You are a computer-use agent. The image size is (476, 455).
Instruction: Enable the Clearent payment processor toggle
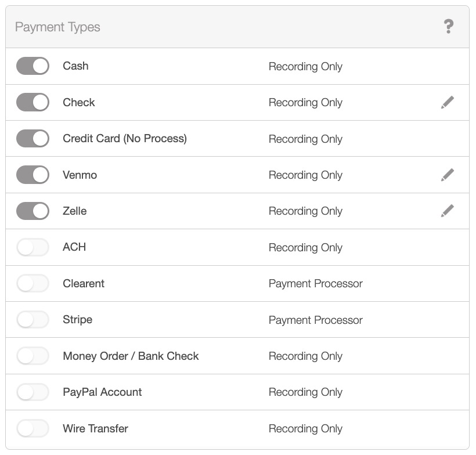pos(33,284)
